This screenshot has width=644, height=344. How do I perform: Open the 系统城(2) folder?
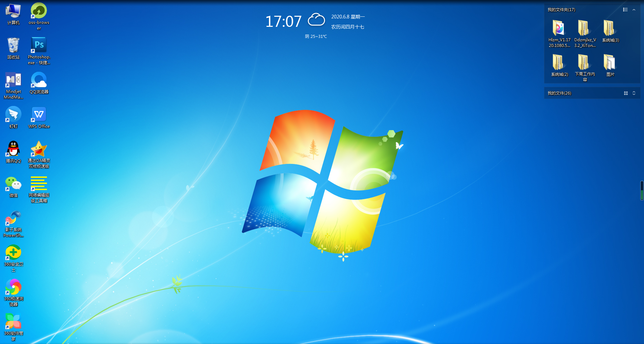(559, 65)
